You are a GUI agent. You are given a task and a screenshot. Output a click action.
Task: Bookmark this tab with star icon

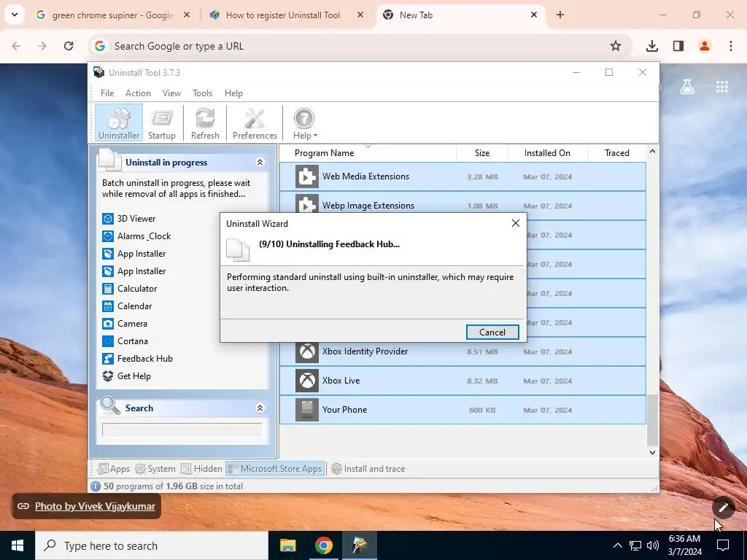pos(616,46)
